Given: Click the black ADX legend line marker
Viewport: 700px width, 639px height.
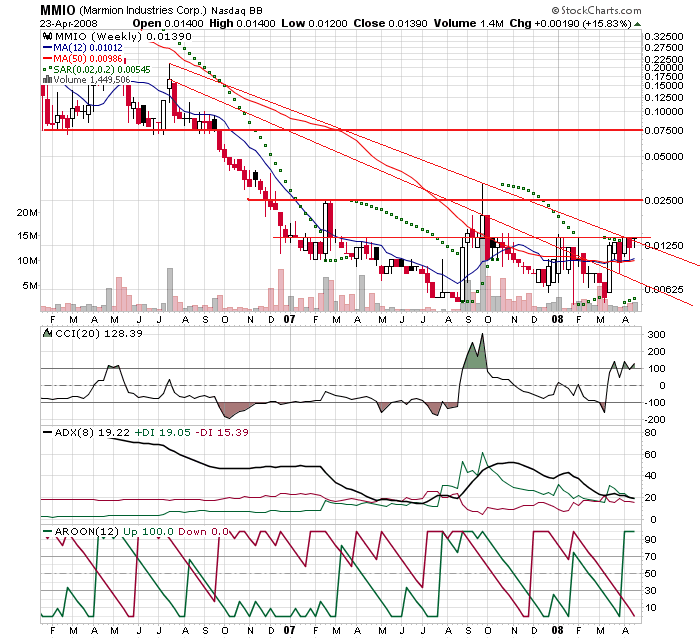Looking at the screenshot, I should click(x=47, y=432).
